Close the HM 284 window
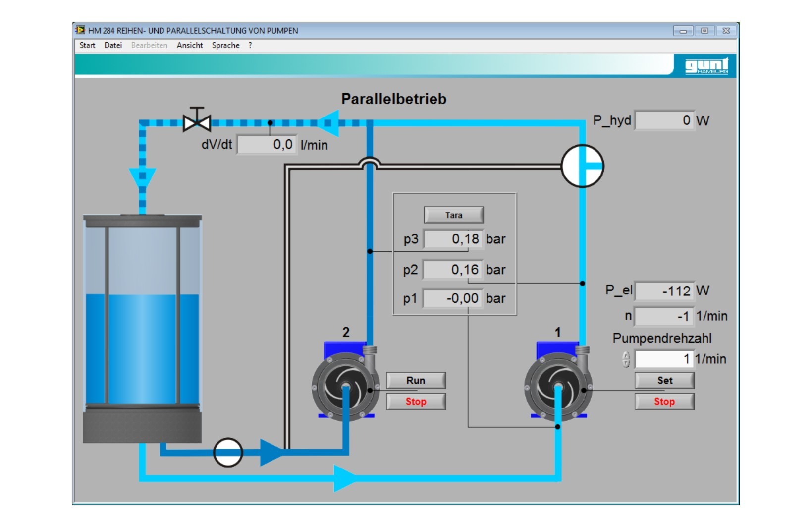This screenshot has width=812, height=527. coord(726,31)
